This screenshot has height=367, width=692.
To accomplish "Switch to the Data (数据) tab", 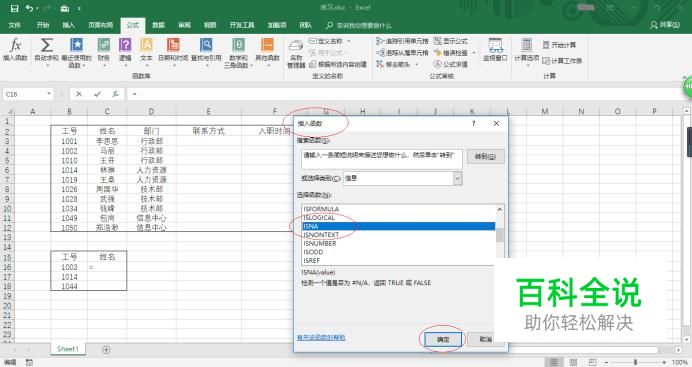I will click(x=158, y=25).
